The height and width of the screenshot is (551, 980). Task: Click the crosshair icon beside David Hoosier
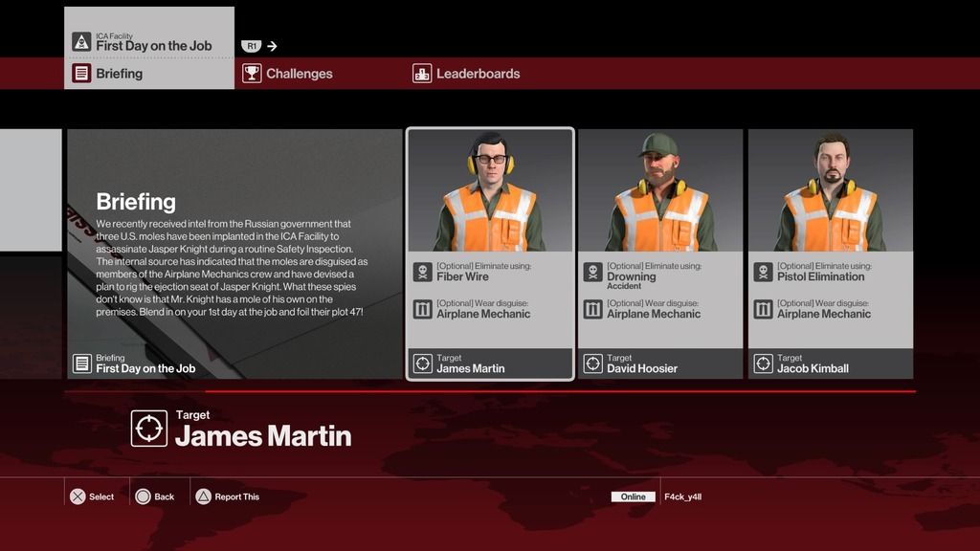592,364
